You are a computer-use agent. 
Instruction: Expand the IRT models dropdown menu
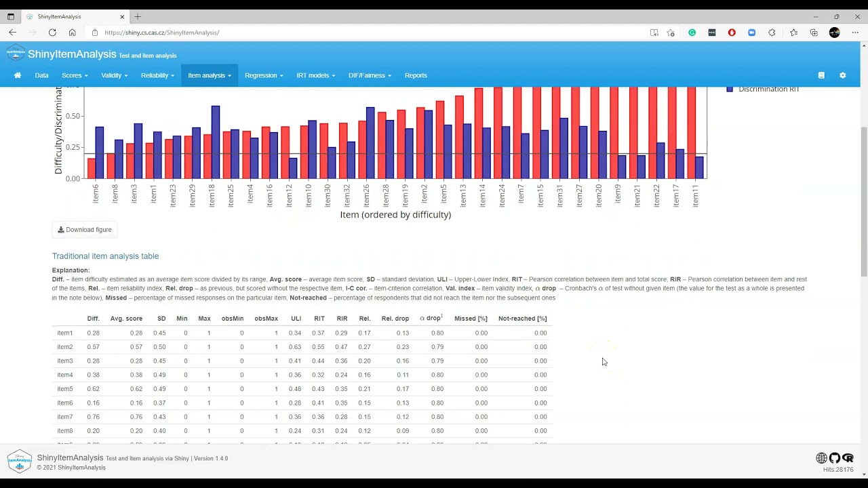click(x=315, y=75)
